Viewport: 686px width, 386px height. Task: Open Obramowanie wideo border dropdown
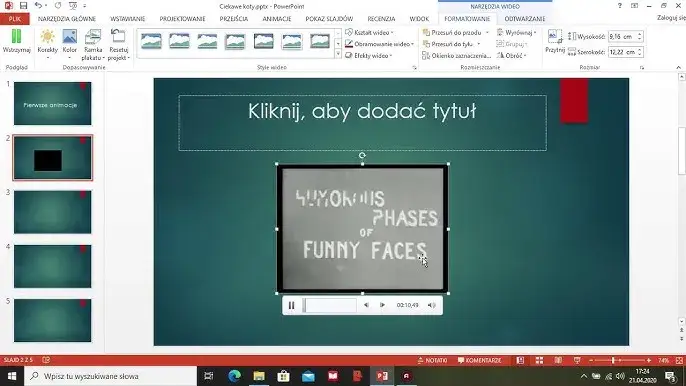coord(379,44)
